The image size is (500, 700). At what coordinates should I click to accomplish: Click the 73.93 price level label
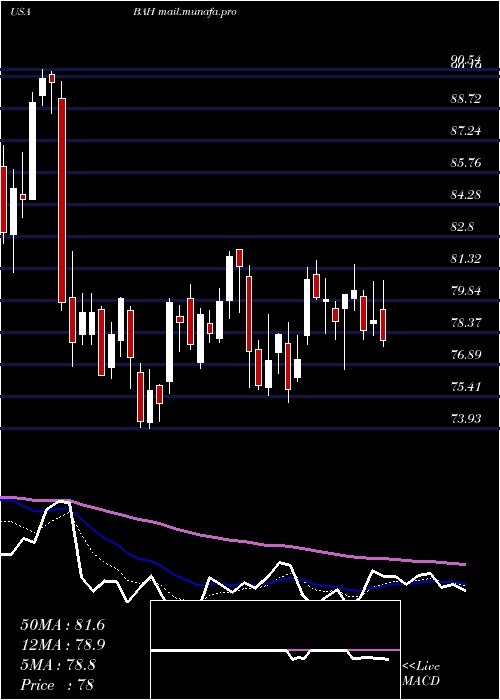466,419
